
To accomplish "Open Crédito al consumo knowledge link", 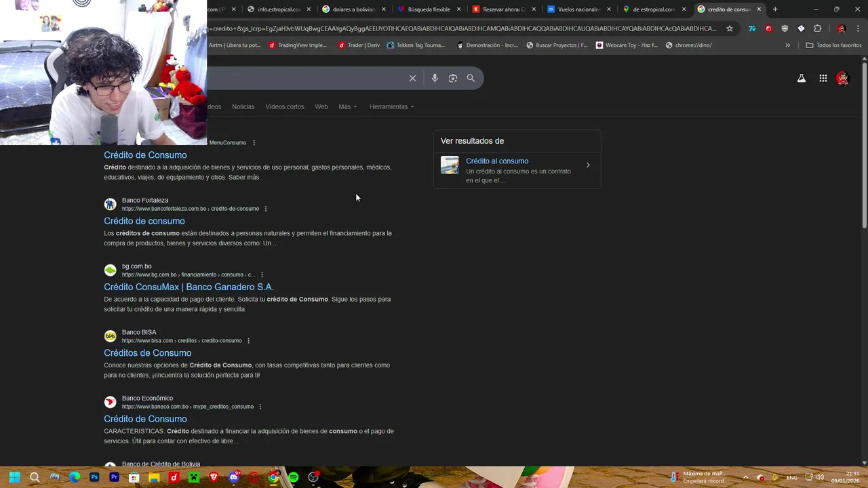I will click(x=497, y=161).
